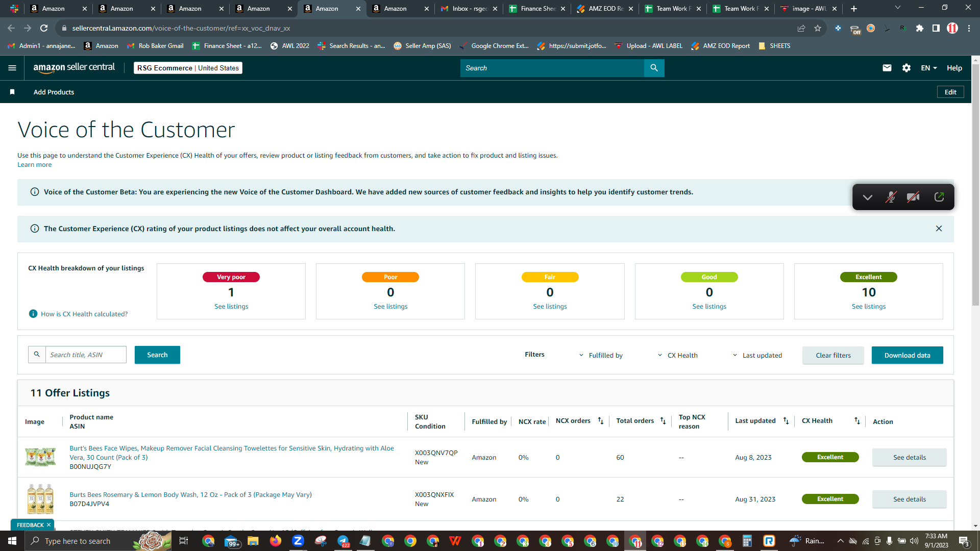Click the How is CX Health calculated link
The image size is (980, 551).
pyautogui.click(x=84, y=314)
